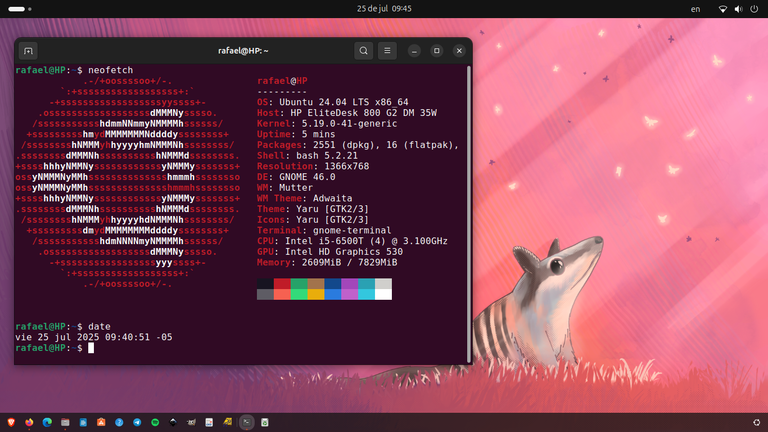
Task: Maximize the terminal window
Action: pos(437,51)
